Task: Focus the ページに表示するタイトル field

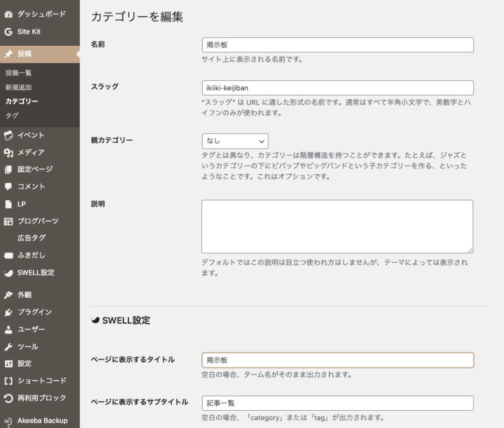Action: (338, 360)
